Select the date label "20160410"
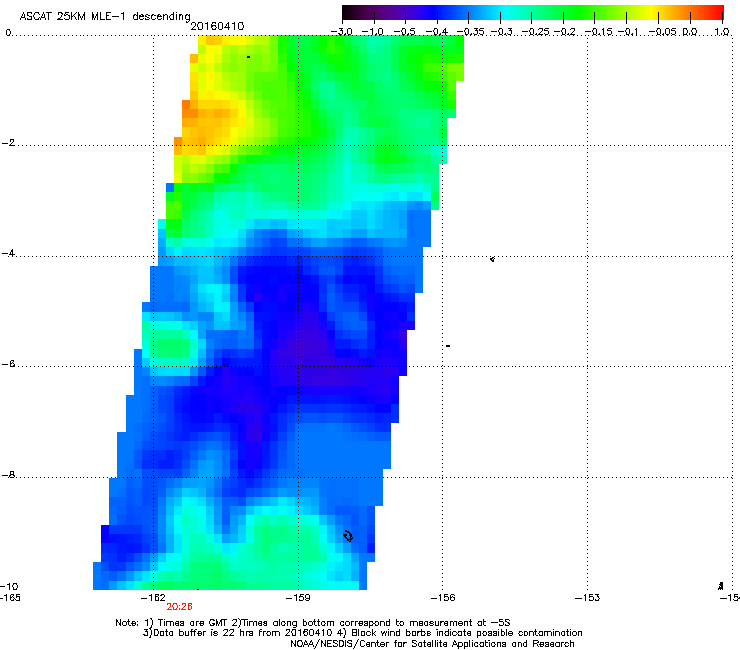 (217, 26)
